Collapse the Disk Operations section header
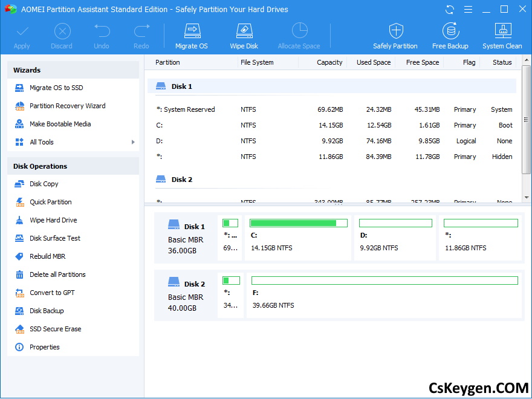The image size is (532, 399). (73, 166)
